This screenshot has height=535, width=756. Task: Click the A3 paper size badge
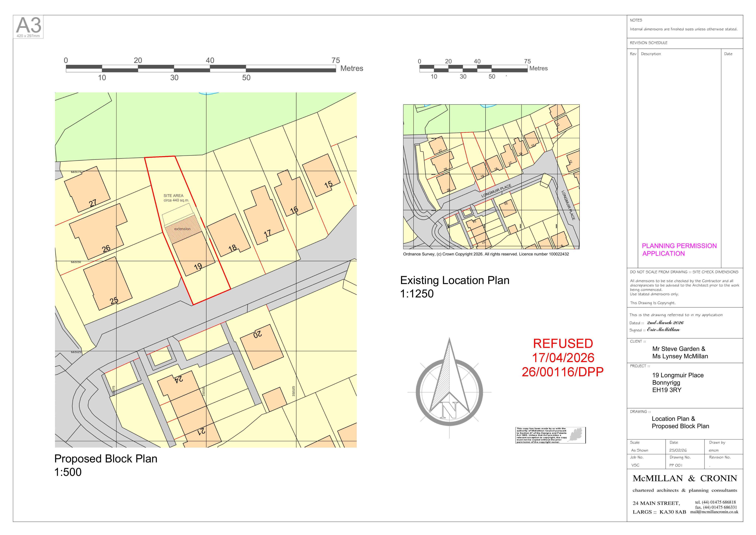[x=28, y=27]
